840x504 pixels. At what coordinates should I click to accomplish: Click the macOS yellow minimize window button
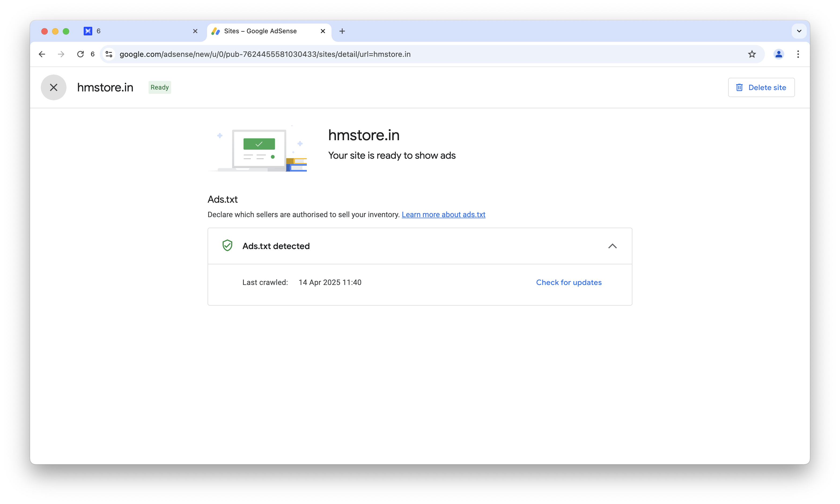pos(55,31)
